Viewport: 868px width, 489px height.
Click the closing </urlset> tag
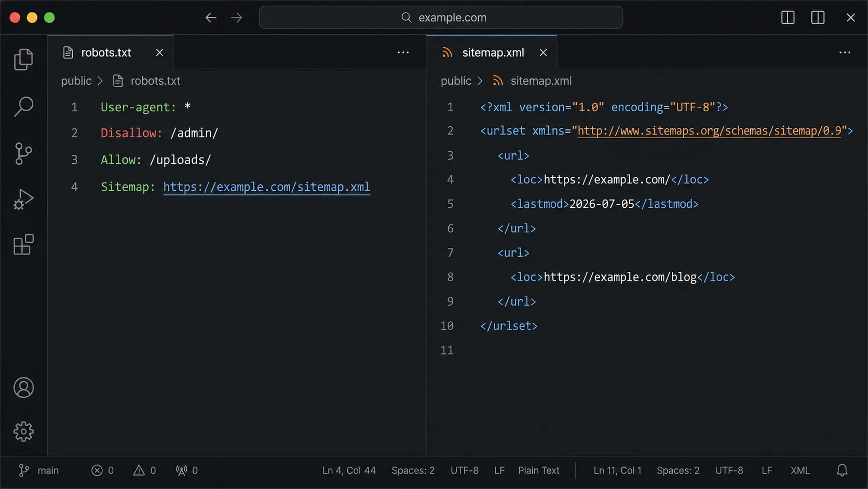(x=509, y=326)
